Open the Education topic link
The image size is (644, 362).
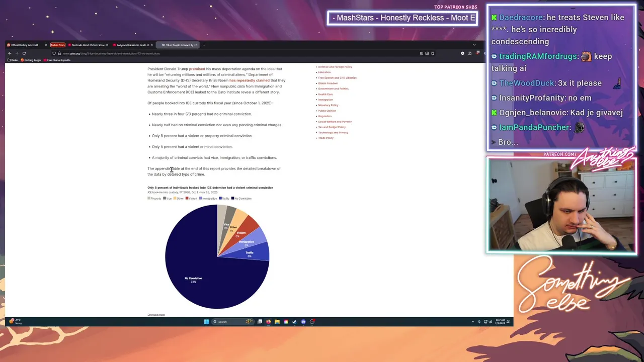[x=325, y=72]
